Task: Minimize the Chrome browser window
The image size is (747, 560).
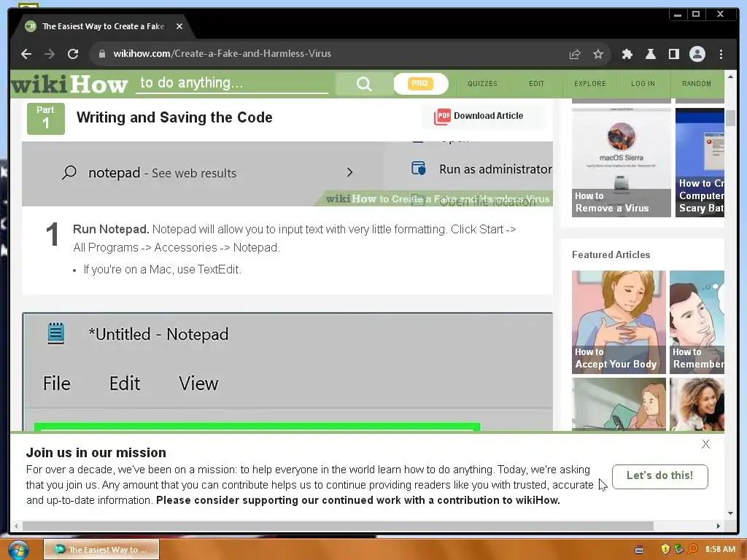Action: pos(678,15)
